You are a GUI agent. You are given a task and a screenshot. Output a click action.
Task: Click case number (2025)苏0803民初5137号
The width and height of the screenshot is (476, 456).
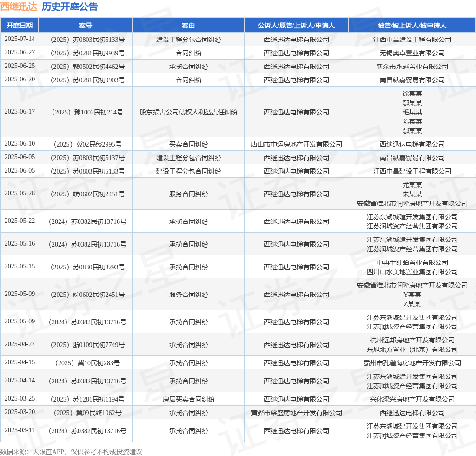click(87, 158)
